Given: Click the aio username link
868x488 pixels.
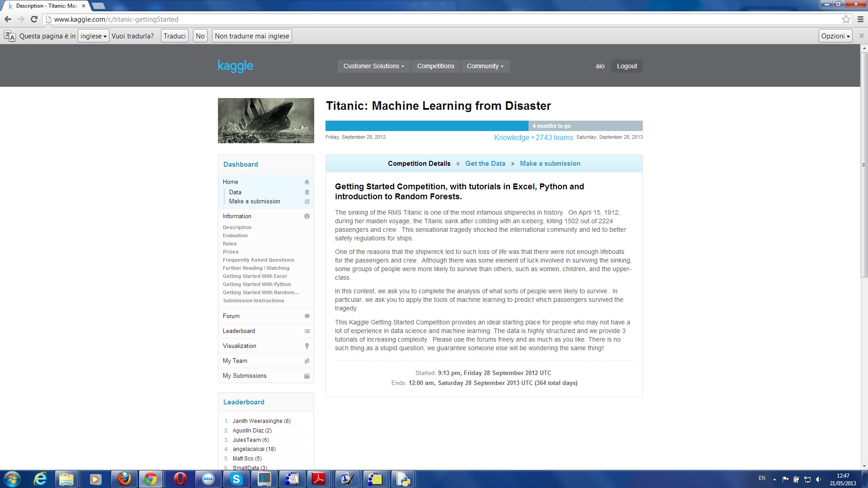Looking at the screenshot, I should click(600, 66).
